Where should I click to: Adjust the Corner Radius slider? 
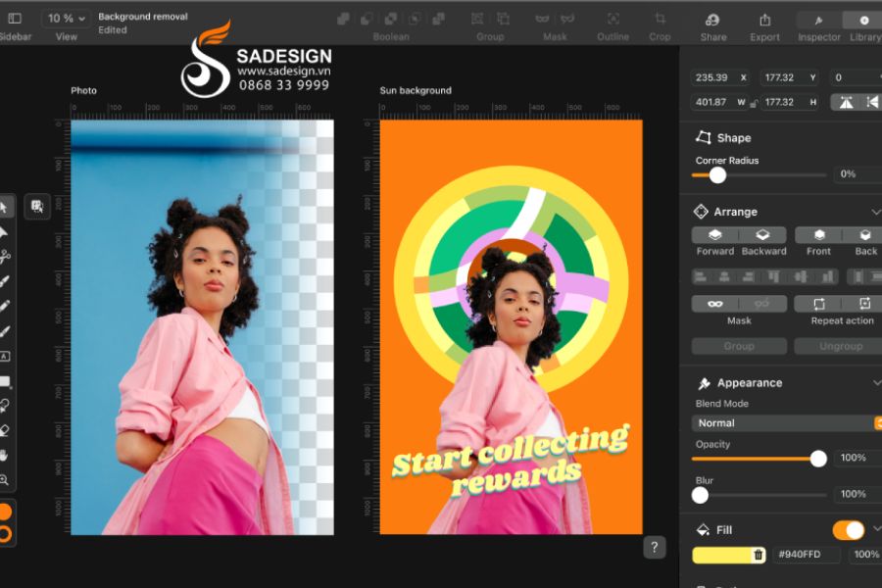pyautogui.click(x=717, y=175)
